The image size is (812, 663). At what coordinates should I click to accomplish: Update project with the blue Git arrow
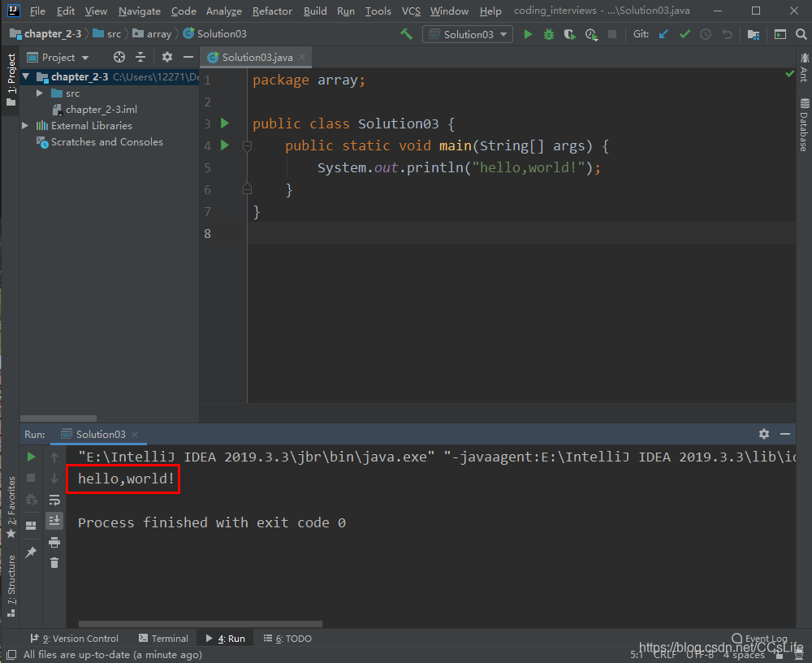click(x=663, y=34)
